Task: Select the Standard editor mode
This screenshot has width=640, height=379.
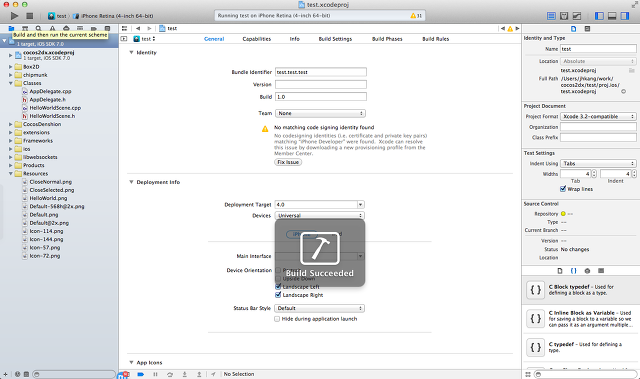Action: (x=551, y=16)
